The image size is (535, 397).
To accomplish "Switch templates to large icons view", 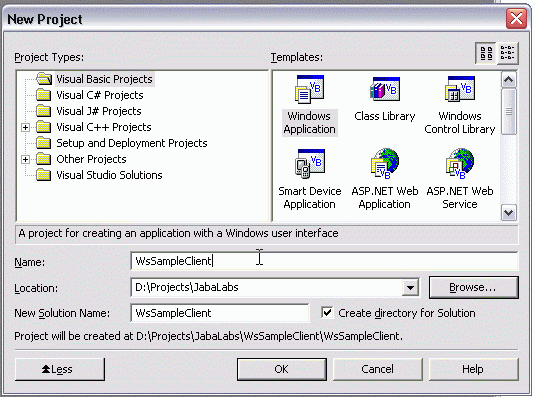I will [486, 53].
